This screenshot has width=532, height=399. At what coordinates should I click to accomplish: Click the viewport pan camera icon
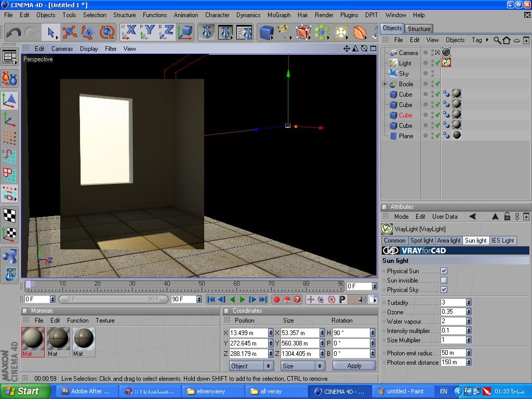point(347,48)
